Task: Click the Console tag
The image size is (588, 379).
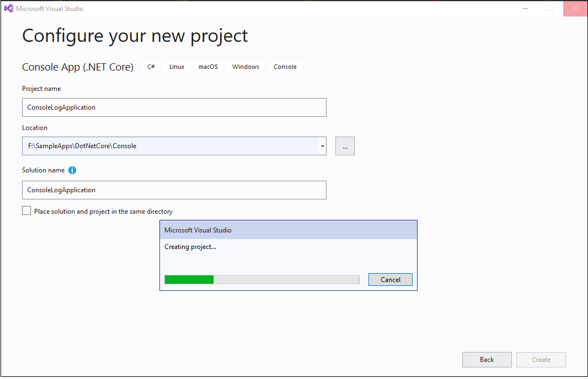Action: pyautogui.click(x=285, y=67)
